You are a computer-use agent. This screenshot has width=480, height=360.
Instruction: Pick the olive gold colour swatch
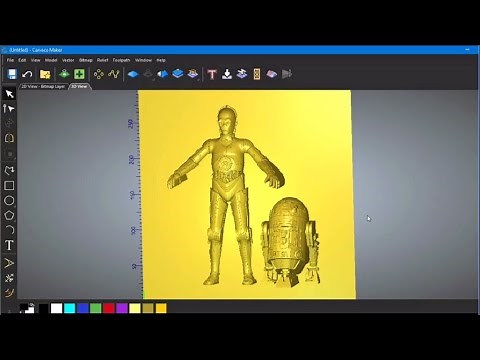coord(148,308)
